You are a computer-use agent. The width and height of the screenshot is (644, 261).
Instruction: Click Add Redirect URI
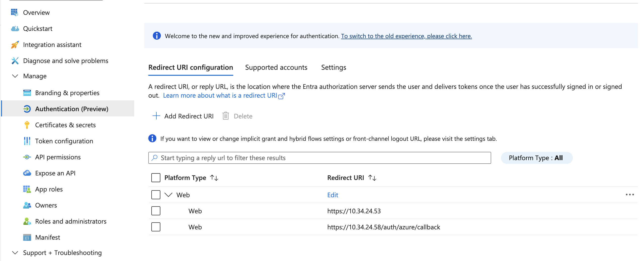tap(189, 116)
